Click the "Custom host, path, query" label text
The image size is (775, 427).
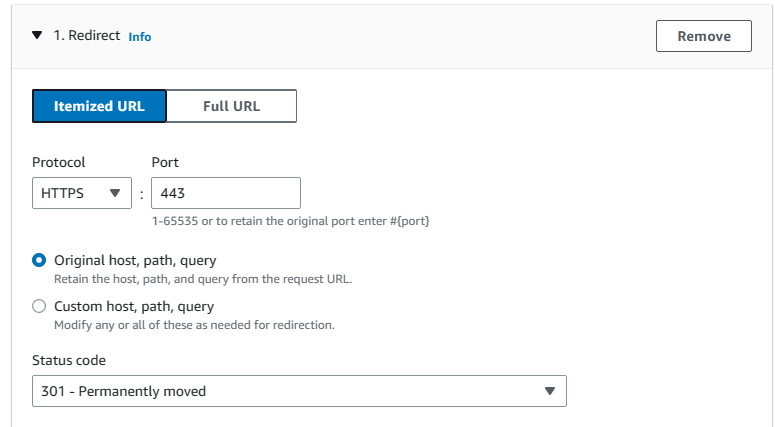click(134, 307)
